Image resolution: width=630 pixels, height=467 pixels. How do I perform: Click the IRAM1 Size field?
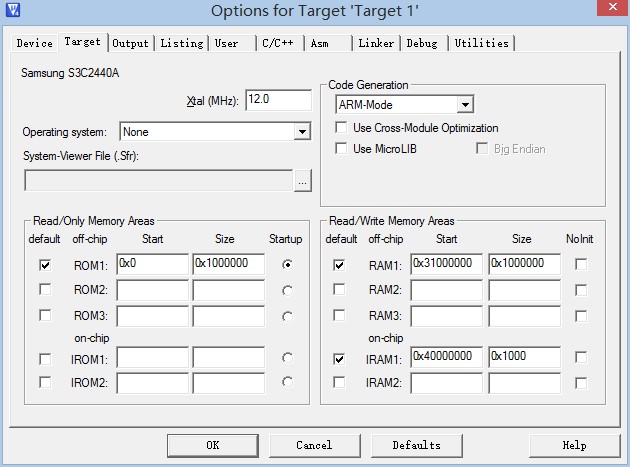coord(524,357)
